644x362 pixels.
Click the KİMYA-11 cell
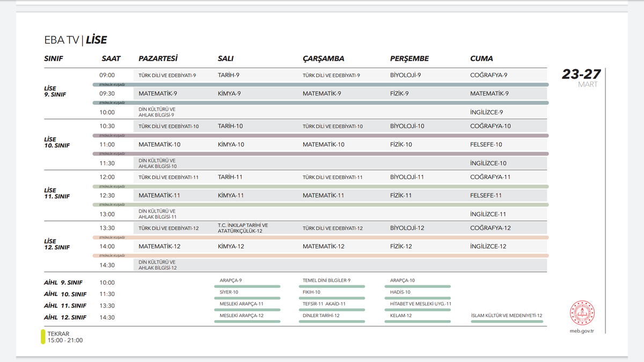click(x=231, y=195)
